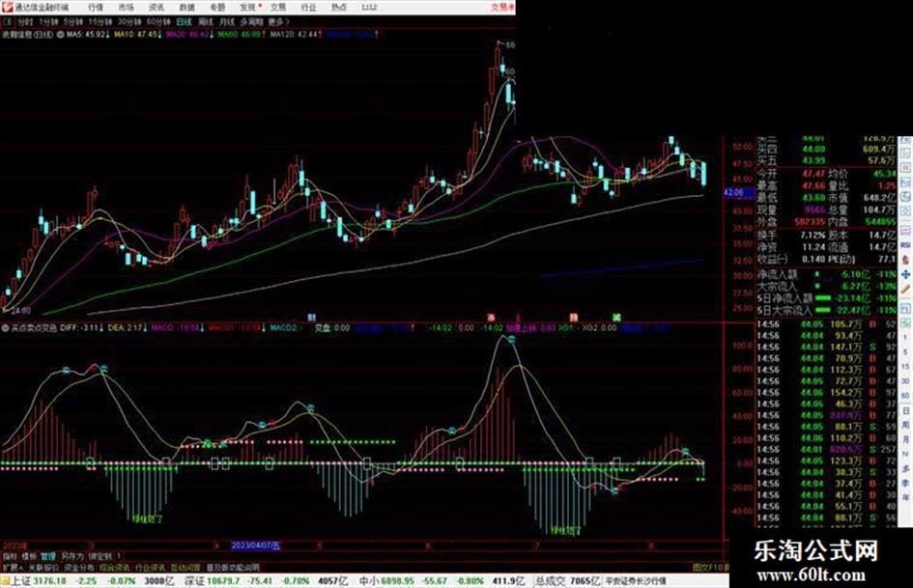Open the 关联报价 tab
The height and width of the screenshot is (588, 913).
[43, 567]
